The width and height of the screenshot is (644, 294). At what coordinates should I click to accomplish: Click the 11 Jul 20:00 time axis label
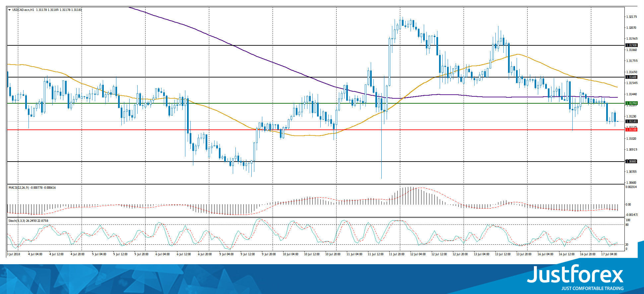pyautogui.click(x=396, y=254)
